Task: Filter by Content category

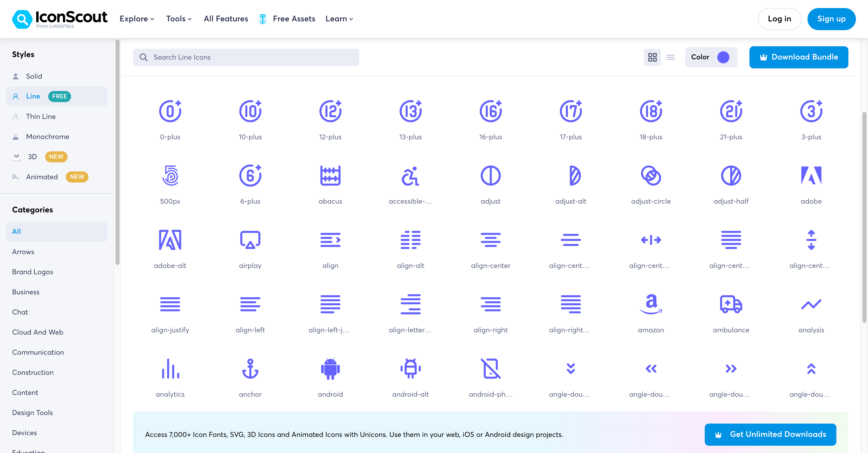Action: [57, 393]
